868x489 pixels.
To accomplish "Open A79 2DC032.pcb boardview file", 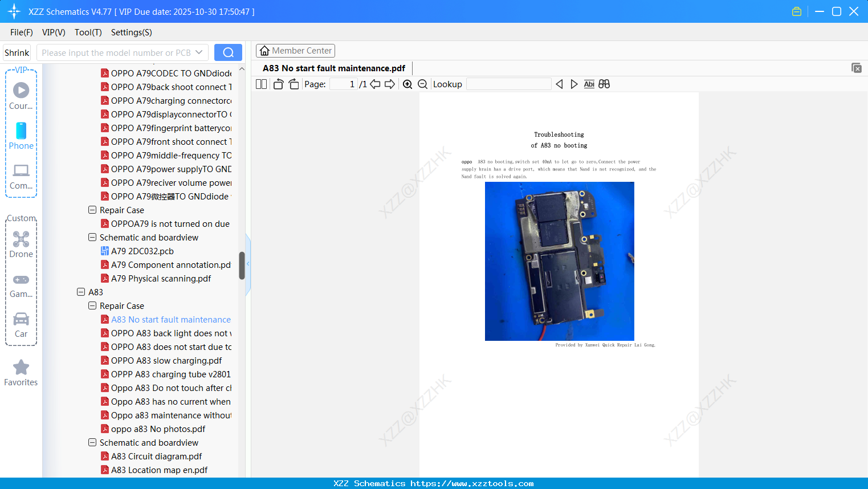I will 137,251.
